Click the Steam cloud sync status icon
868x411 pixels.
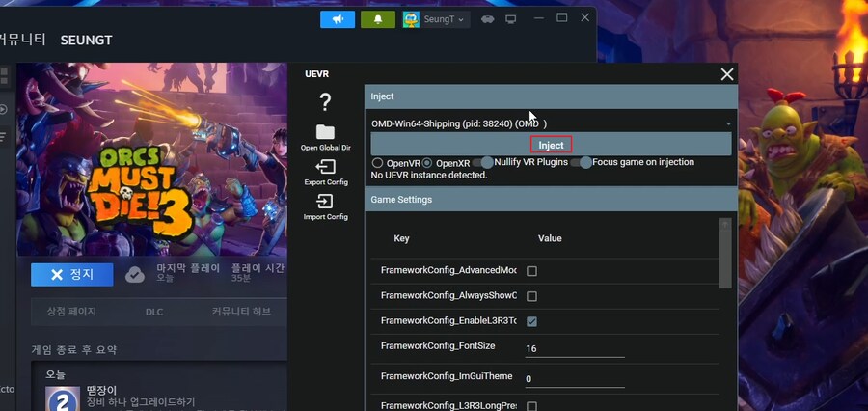(134, 275)
